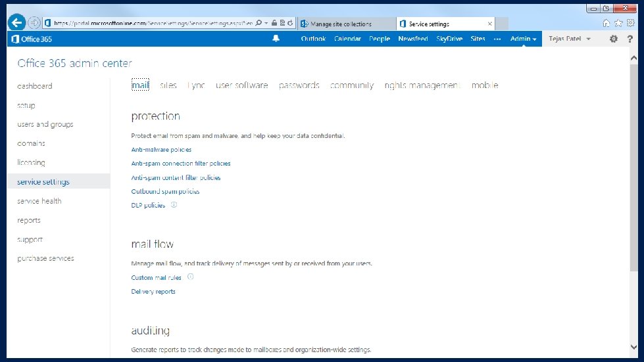Open the new blank browser tab
The width and height of the screenshot is (644, 362).
tap(501, 24)
